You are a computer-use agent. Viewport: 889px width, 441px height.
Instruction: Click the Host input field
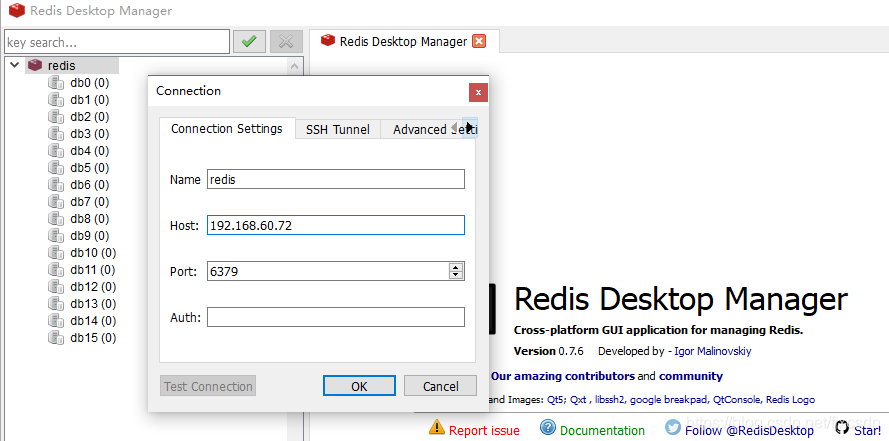[336, 225]
